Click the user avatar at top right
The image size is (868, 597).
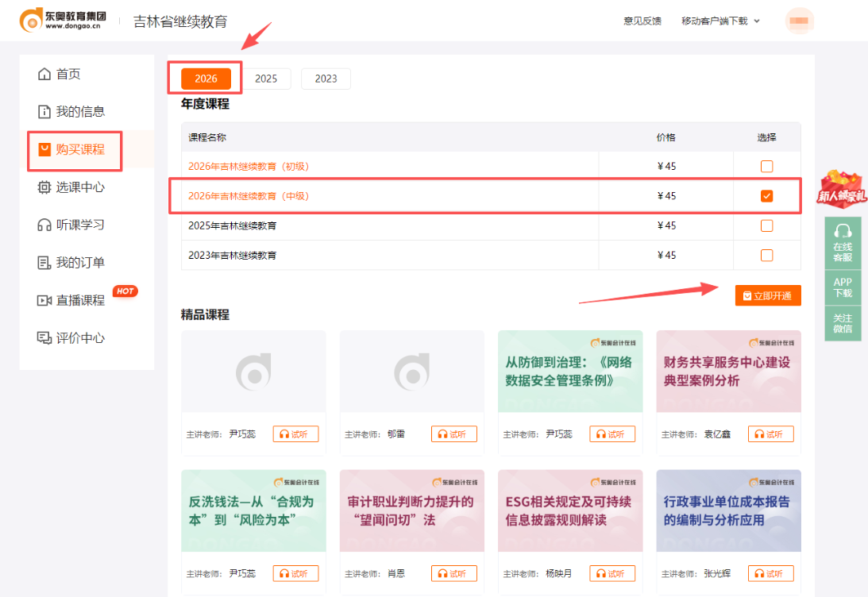[x=799, y=21]
